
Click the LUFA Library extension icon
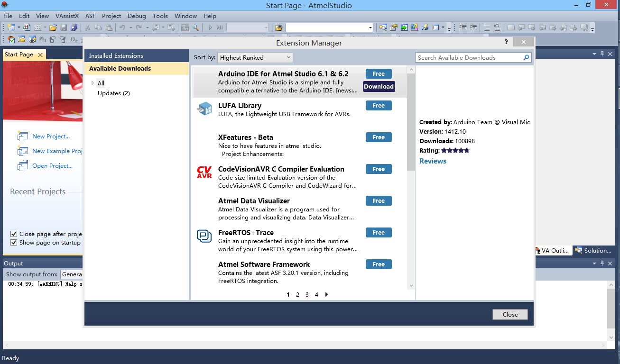[x=204, y=109]
